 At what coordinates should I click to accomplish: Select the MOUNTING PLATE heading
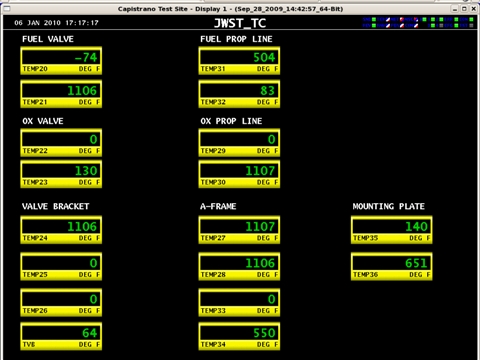click(389, 206)
